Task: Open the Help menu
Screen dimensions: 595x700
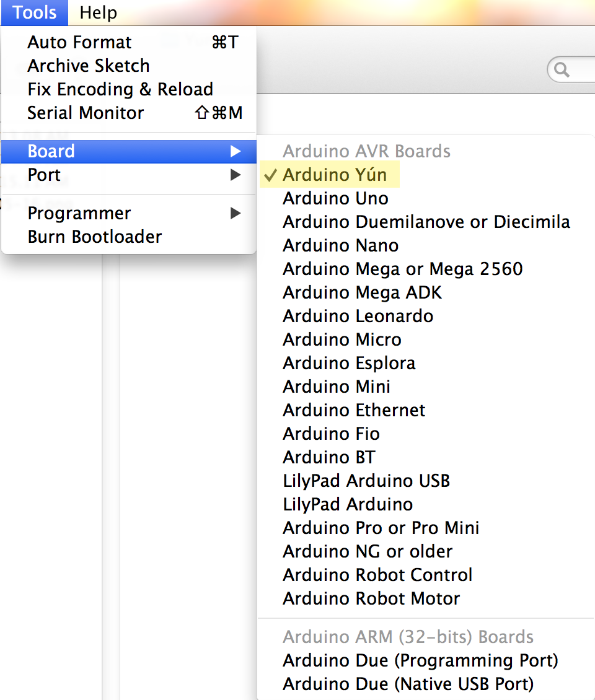Action: click(97, 12)
